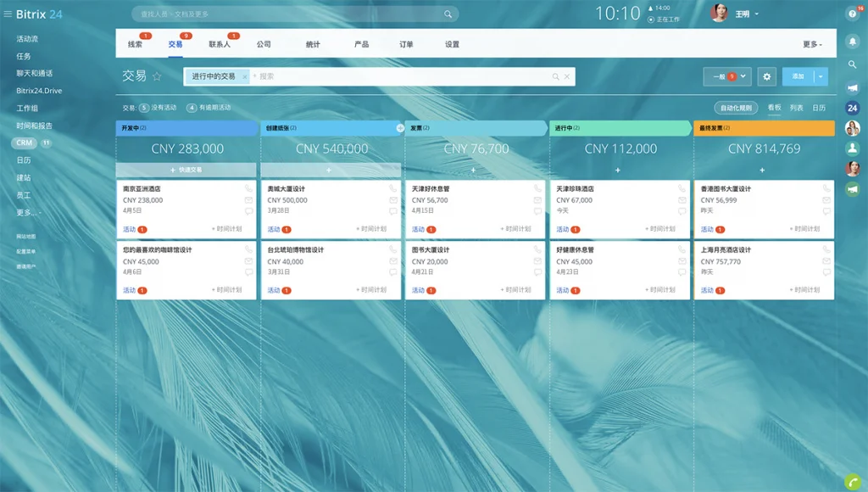Switch to the 联系人 tab

220,44
